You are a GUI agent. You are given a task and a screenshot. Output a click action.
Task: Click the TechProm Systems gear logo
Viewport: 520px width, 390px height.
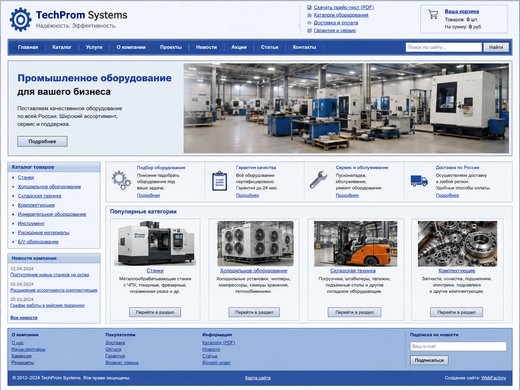click(21, 20)
